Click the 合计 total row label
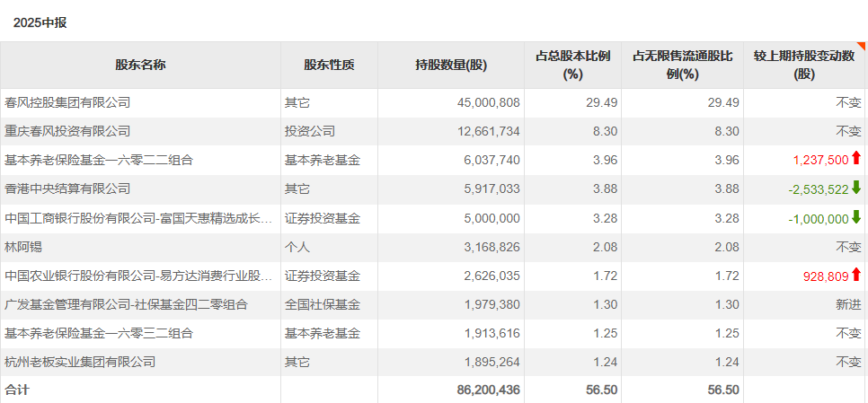This screenshot has width=868, height=403. pos(16,390)
